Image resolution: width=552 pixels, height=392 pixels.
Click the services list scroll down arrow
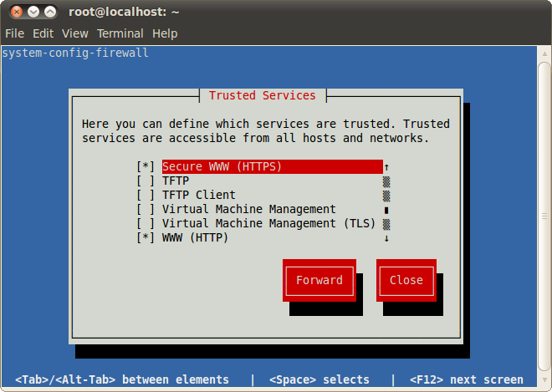coord(386,238)
